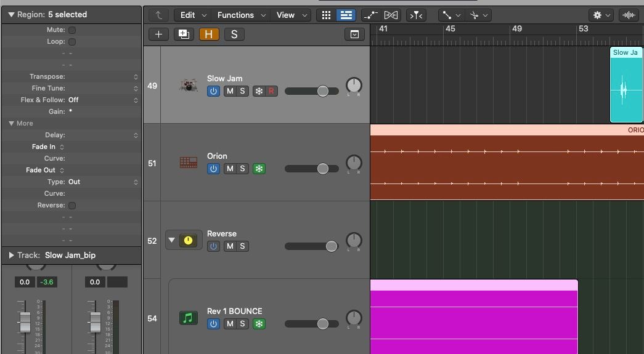Adjust the Reverse pan knob

[354, 240]
